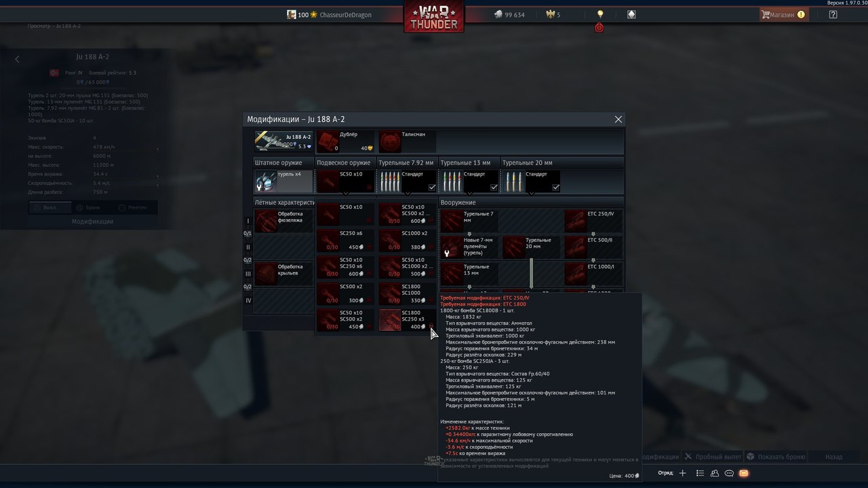Click the Турельные 13 мм header

pyautogui.click(x=470, y=163)
